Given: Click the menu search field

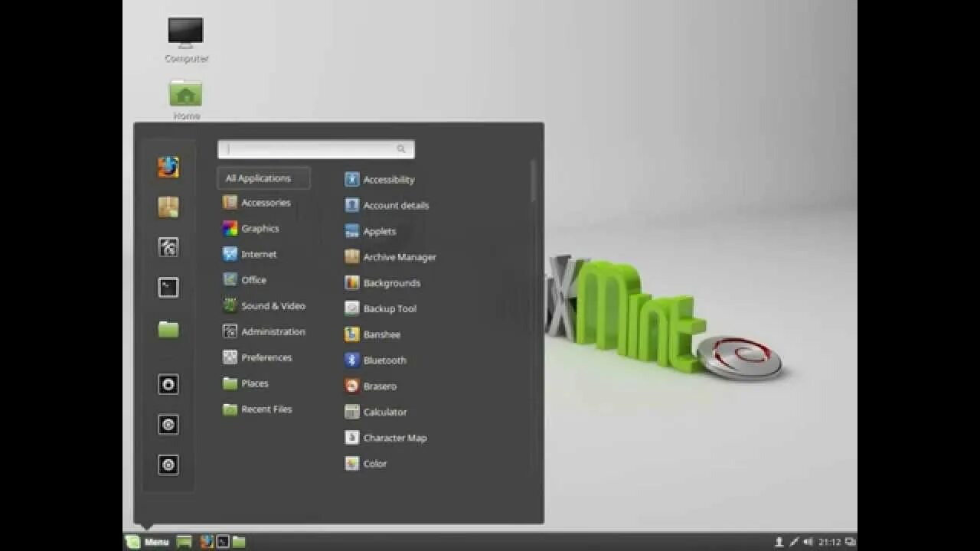Looking at the screenshot, I should 316,149.
